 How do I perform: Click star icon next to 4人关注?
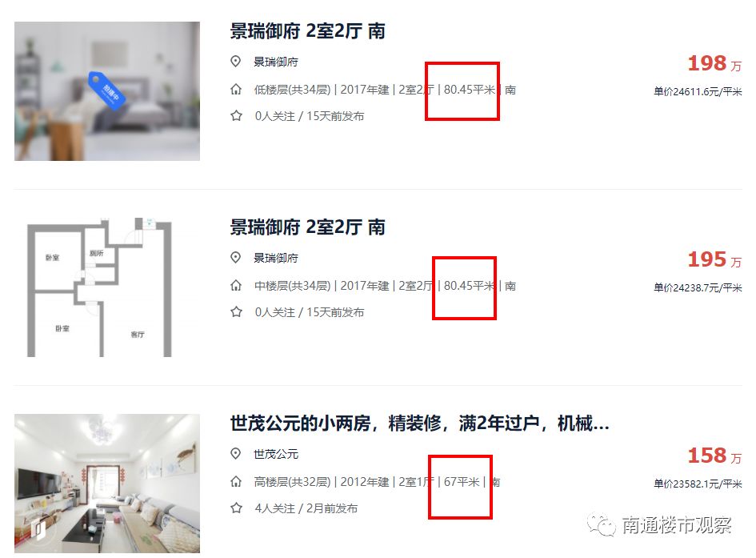[x=236, y=508]
